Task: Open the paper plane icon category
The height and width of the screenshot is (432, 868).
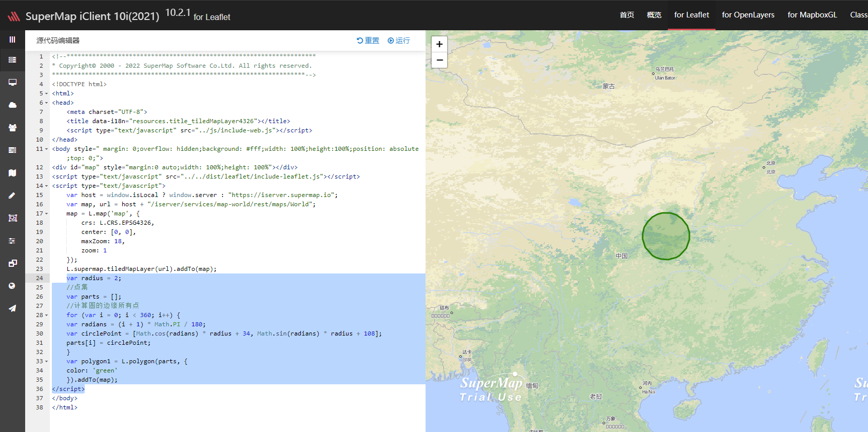Action: pos(12,308)
